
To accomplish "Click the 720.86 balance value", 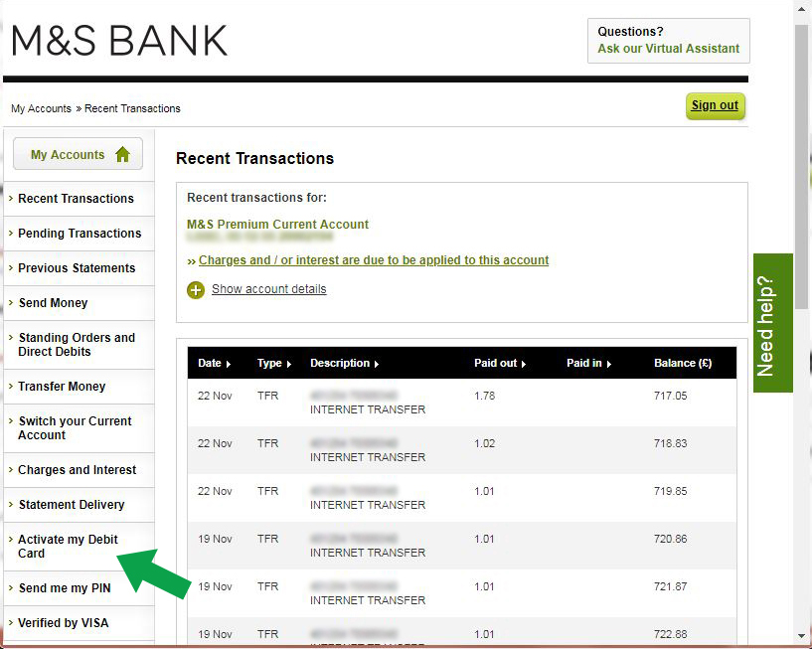I will (x=670, y=539).
